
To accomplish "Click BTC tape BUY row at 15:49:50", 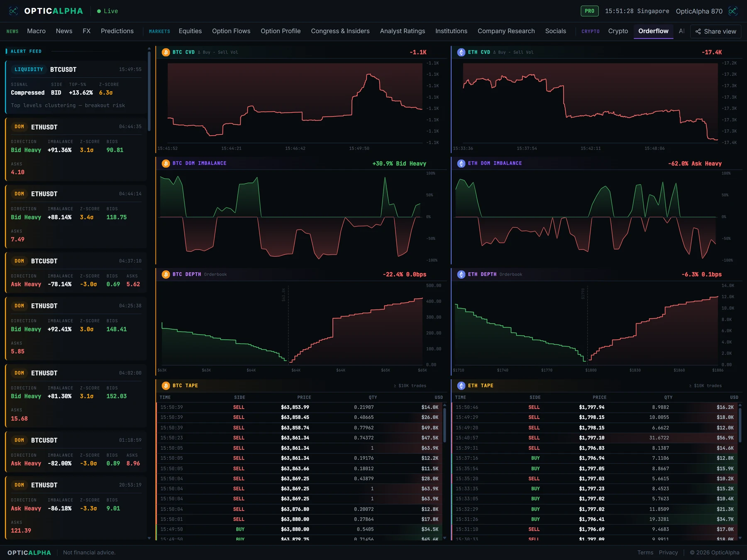I will click(300, 529).
